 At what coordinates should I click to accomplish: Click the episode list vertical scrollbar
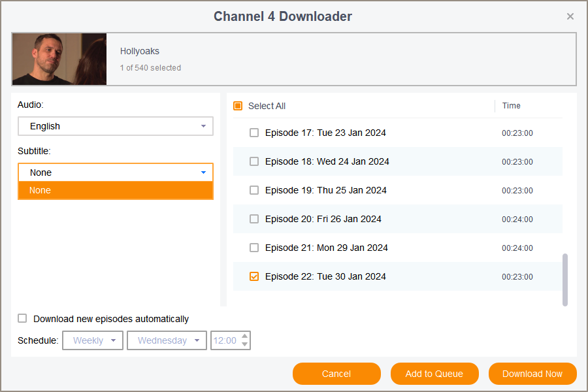(x=565, y=279)
